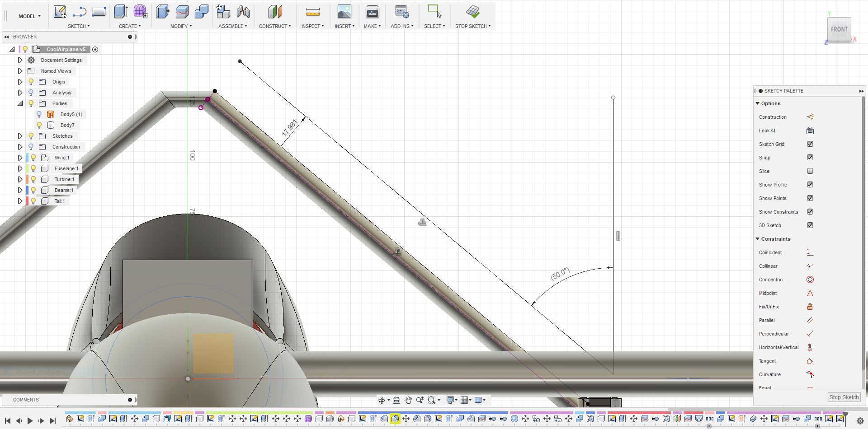This screenshot has height=429, width=868.
Task: Click the Insert image icon
Action: pos(344,12)
